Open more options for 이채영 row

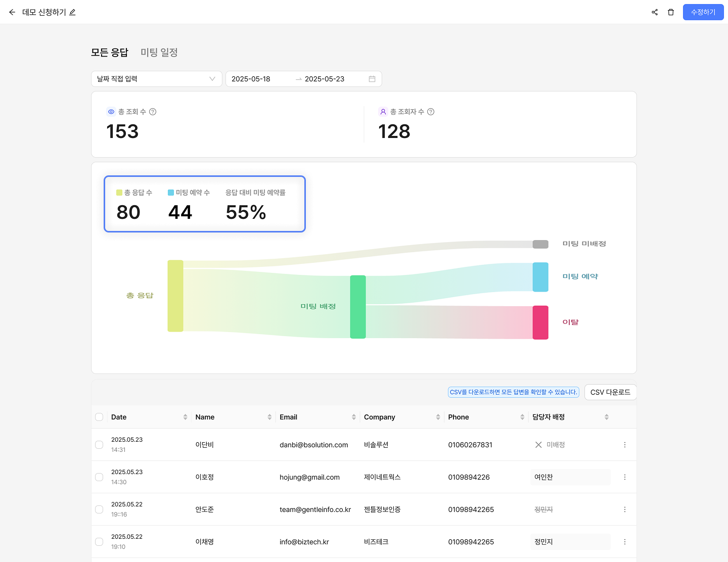[625, 542]
